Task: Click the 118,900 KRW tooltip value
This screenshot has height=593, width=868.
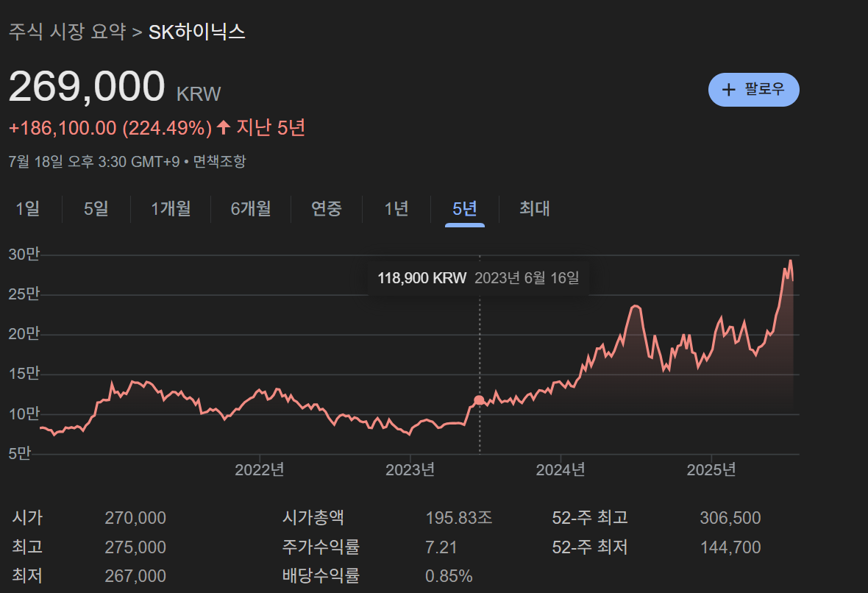Action: coord(421,278)
